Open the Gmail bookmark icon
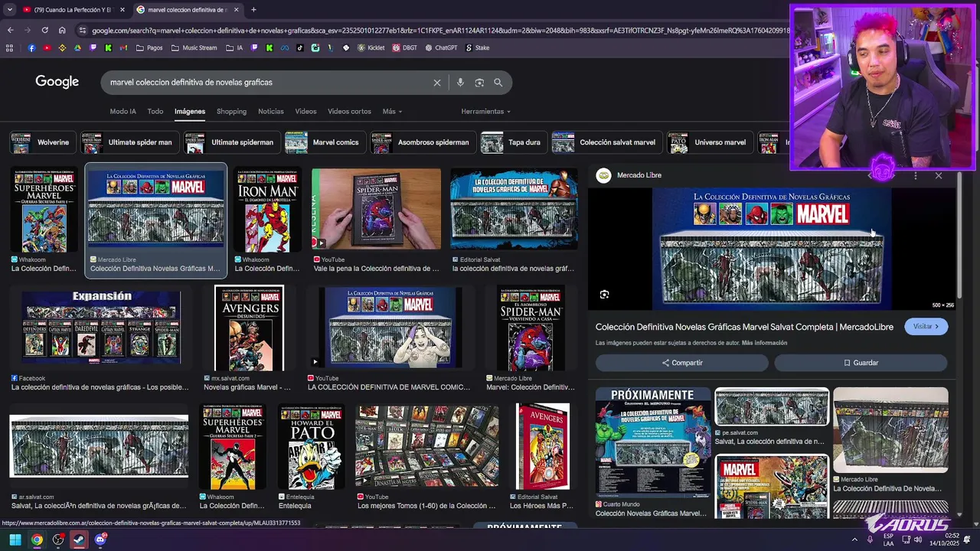Screen dimensions: 980x551 click(x=123, y=47)
